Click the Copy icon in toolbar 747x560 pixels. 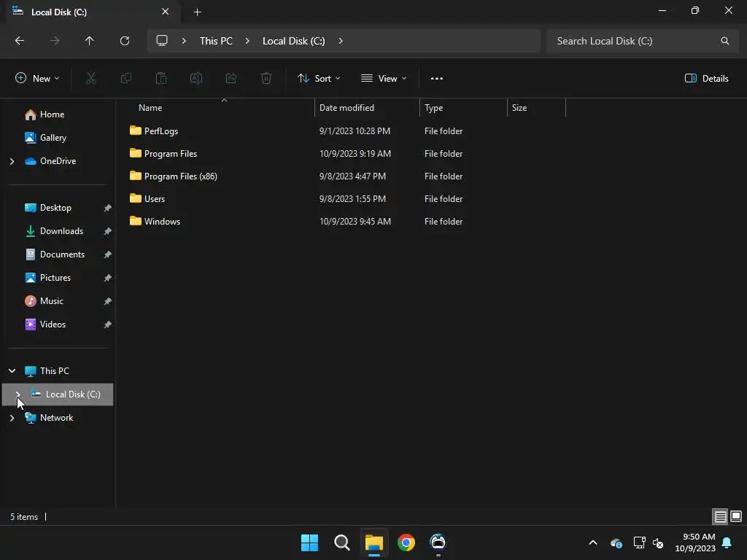pos(126,78)
